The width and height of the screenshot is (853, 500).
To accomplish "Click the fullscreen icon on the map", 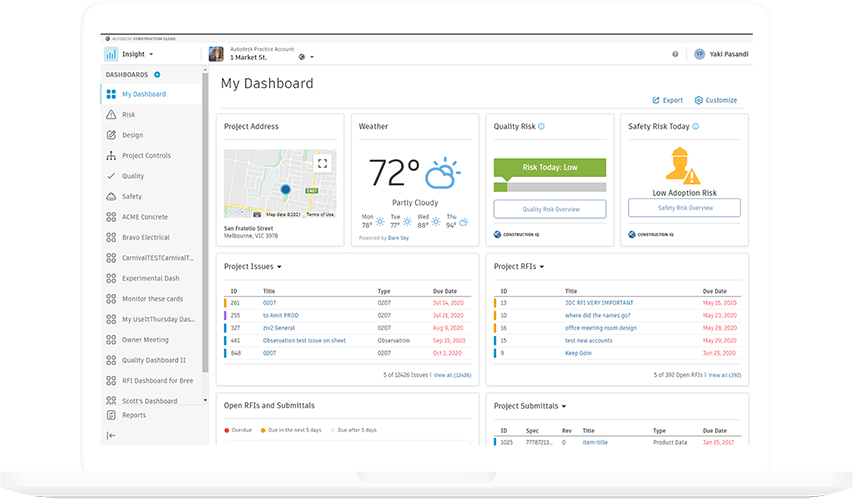I will pos(322,163).
